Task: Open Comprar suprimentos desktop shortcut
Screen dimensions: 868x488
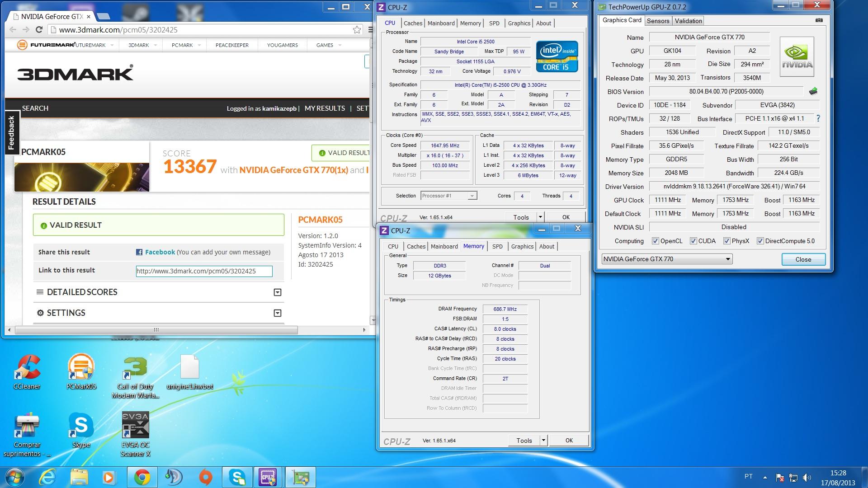Action: click(x=27, y=435)
